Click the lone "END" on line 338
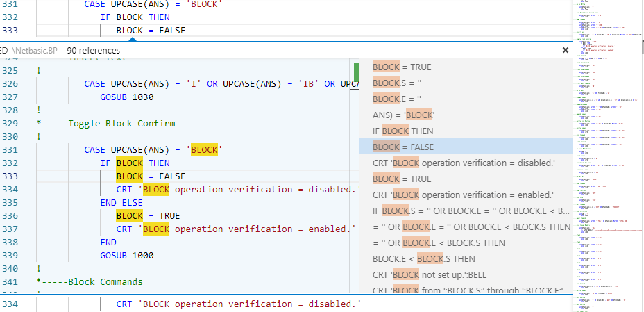The height and width of the screenshot is (312, 644). point(108,242)
